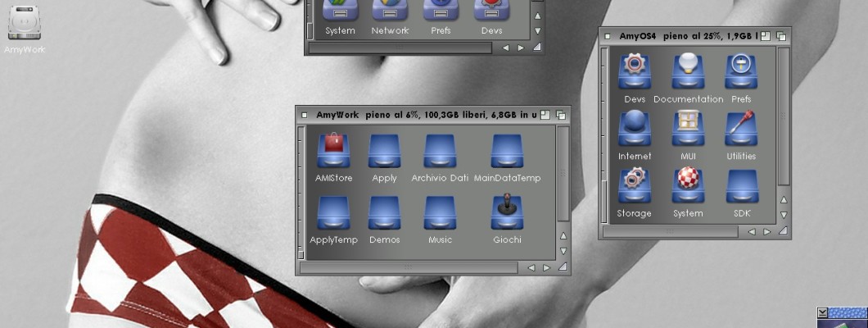Open the MUI drawer icon
The image size is (868, 328).
pyautogui.click(x=688, y=129)
